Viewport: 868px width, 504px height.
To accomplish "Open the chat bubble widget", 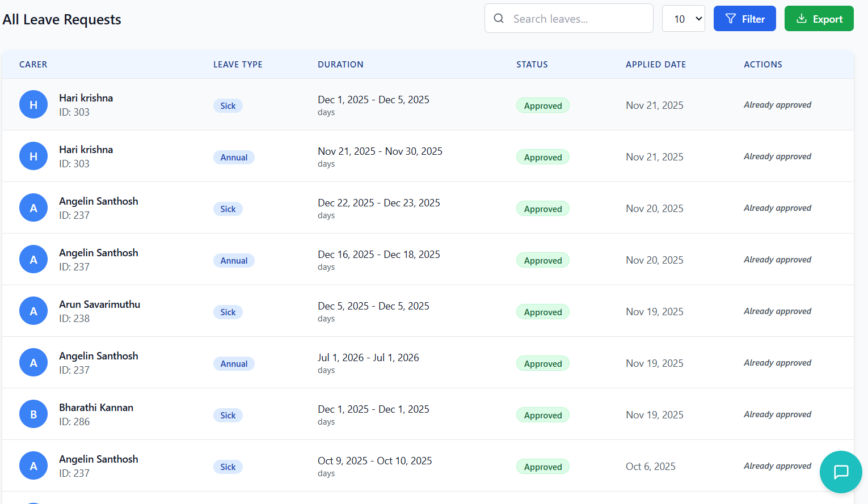I will [x=841, y=472].
